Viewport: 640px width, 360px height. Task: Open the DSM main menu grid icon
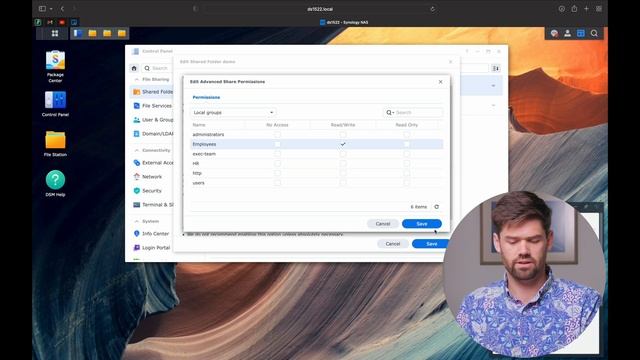tap(55, 33)
